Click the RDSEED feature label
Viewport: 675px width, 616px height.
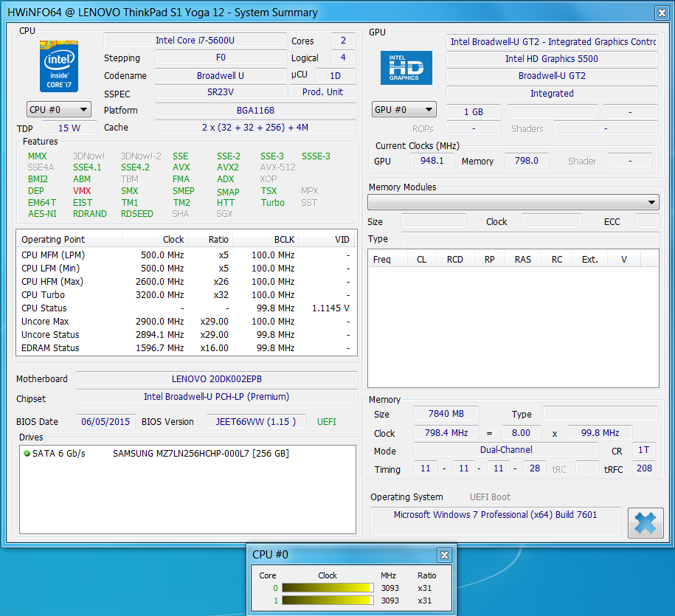point(137,214)
